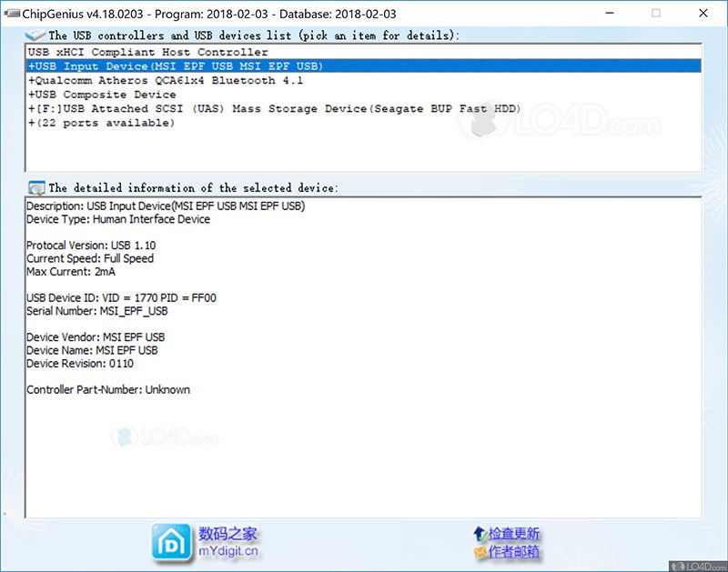Close the ChipGenius window
This screenshot has width=728, height=572.
[x=703, y=14]
